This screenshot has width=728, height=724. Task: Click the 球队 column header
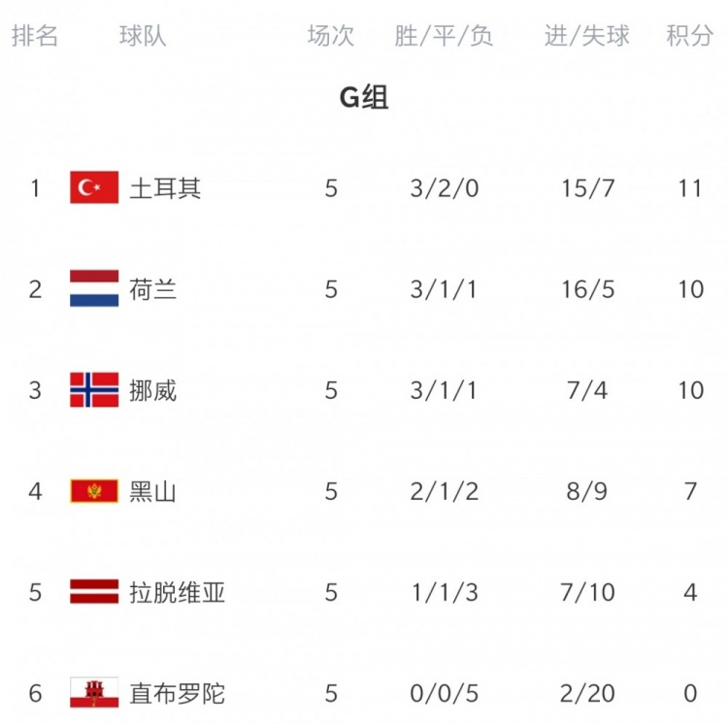click(143, 36)
